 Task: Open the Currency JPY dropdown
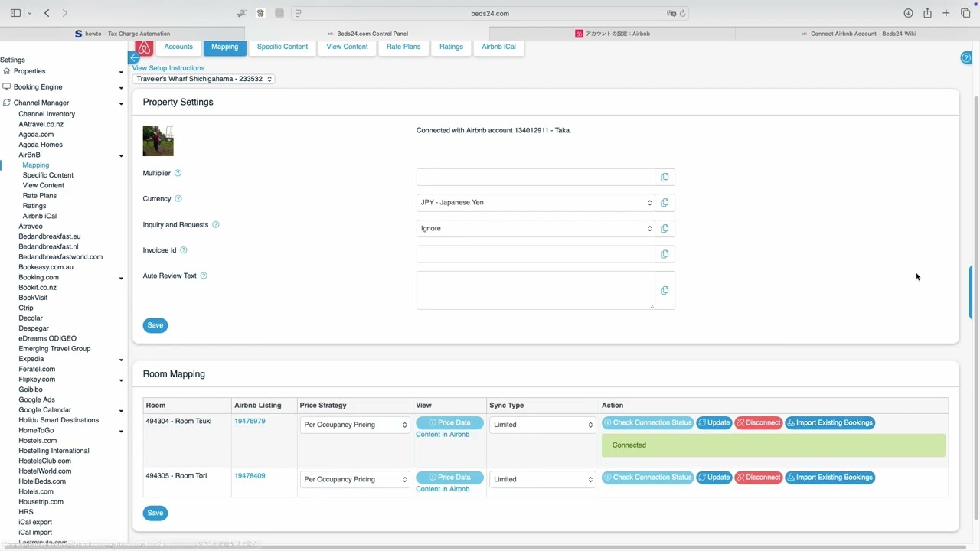coord(535,203)
